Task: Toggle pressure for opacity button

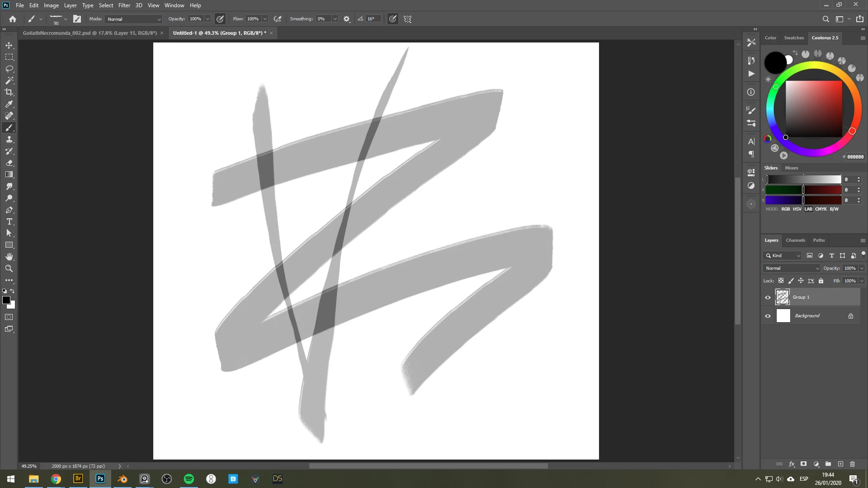Action: click(x=220, y=19)
